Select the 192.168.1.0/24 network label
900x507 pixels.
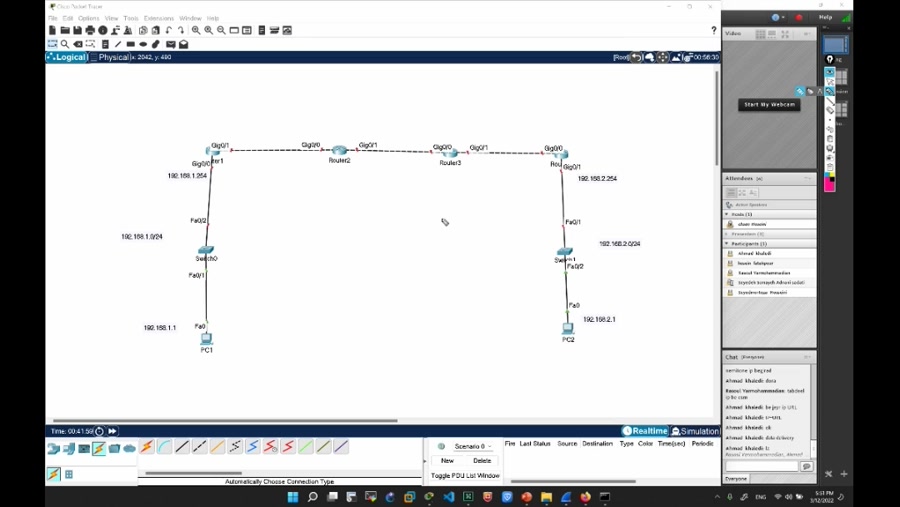click(142, 237)
